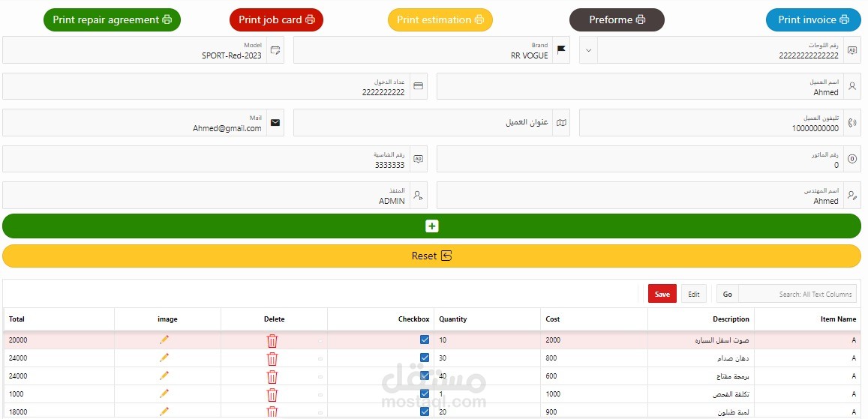Click the Print repair agreement button

[112, 20]
